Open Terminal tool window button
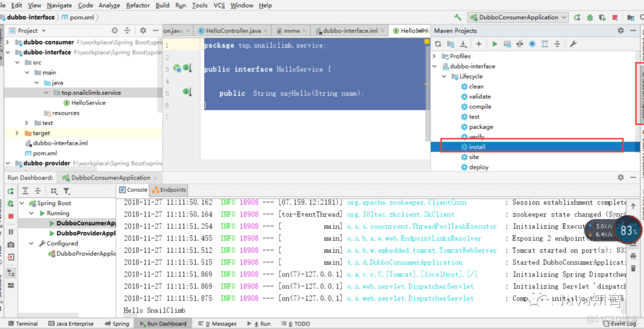The height and width of the screenshot is (329, 644). (23, 324)
